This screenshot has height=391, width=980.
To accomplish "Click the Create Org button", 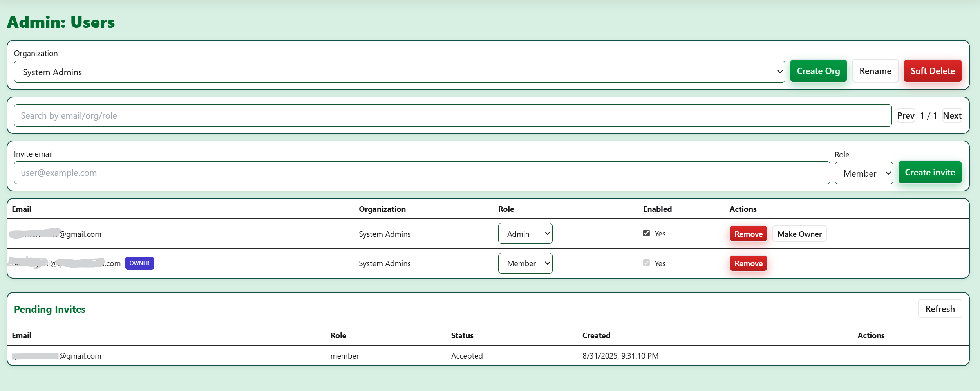I will 818,71.
